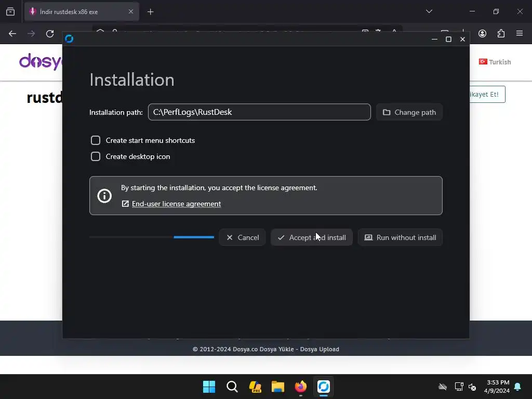532x399 pixels.
Task: Open the End-user license agreement link
Action: tap(176, 204)
